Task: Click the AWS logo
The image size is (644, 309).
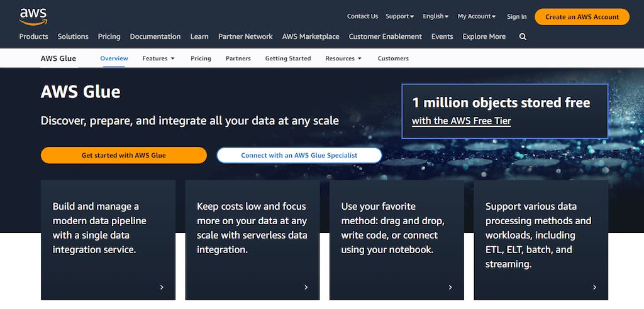Action: (33, 17)
